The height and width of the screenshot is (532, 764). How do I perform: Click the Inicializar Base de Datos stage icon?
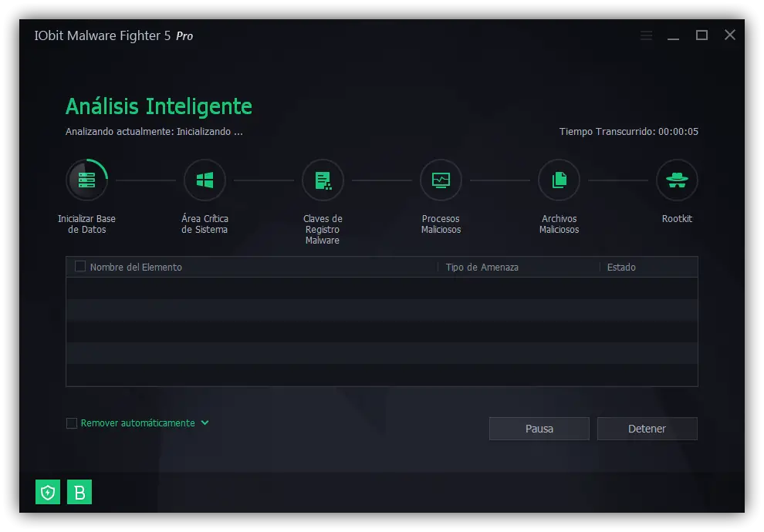(86, 180)
